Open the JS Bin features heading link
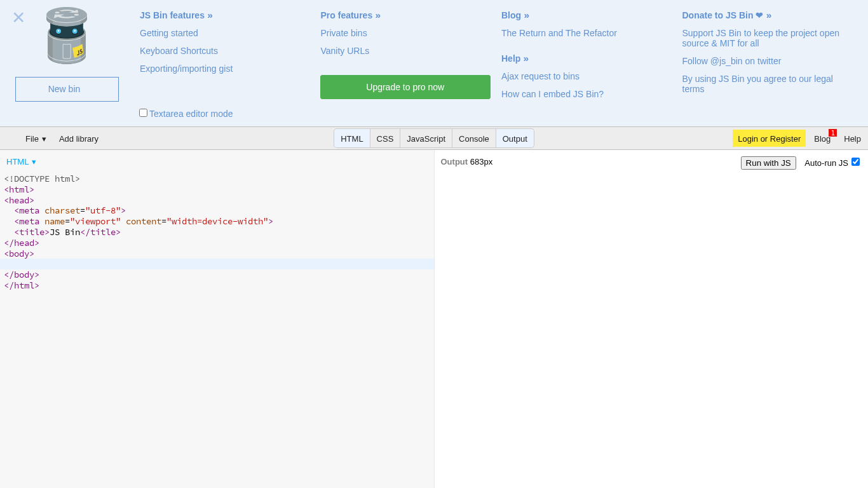 [176, 15]
